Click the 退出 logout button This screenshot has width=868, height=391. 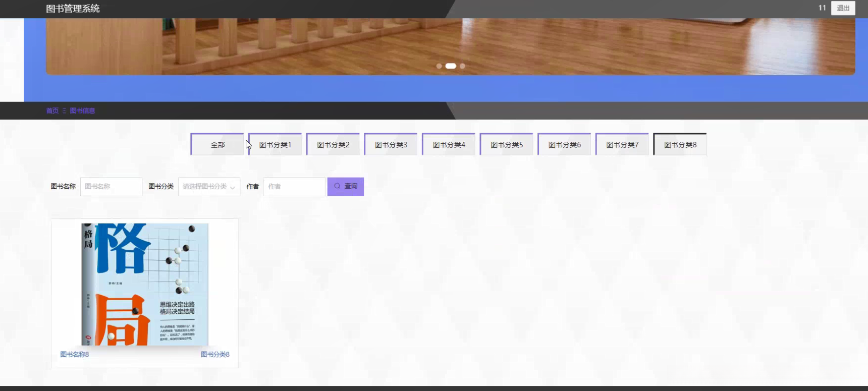843,8
